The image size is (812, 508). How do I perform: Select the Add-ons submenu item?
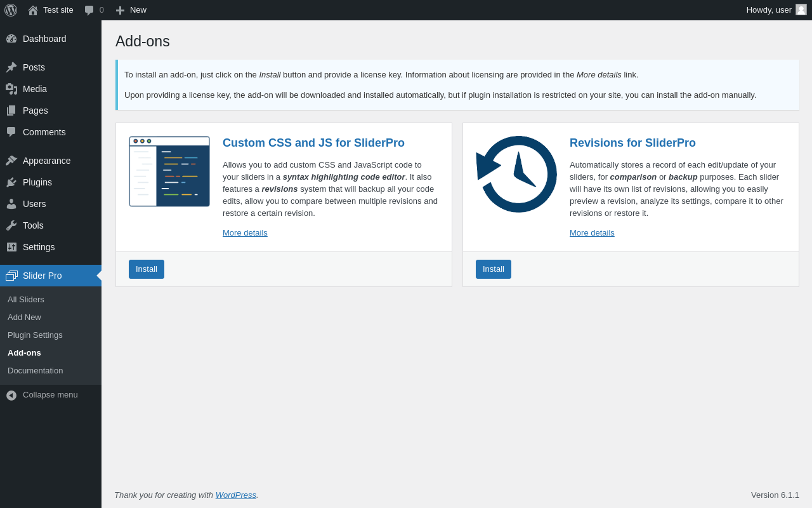click(x=51, y=353)
